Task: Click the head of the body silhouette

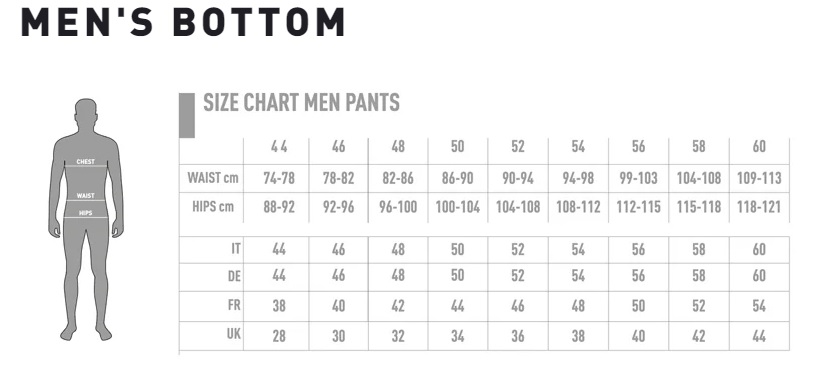Action: click(x=86, y=111)
